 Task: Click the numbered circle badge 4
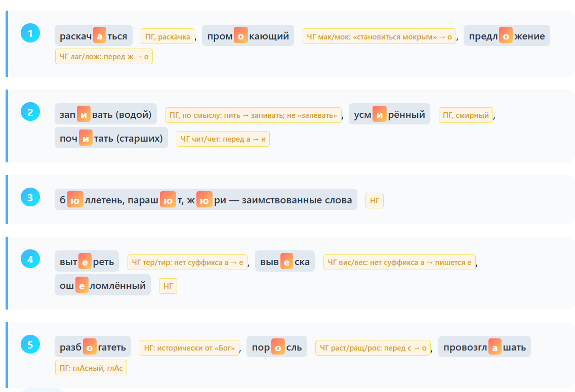point(30,258)
